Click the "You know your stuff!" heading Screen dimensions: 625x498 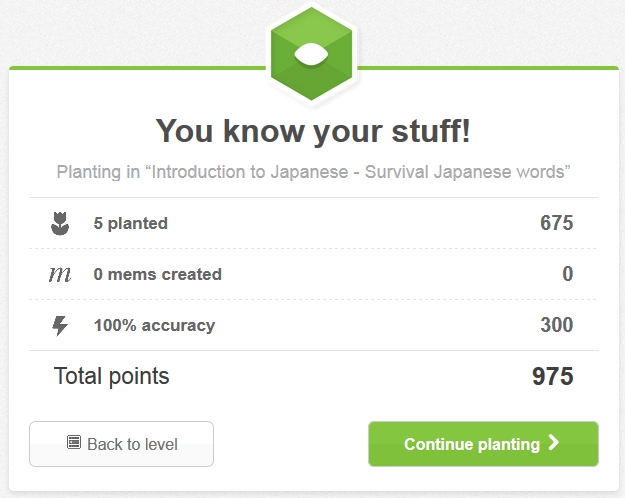point(313,131)
